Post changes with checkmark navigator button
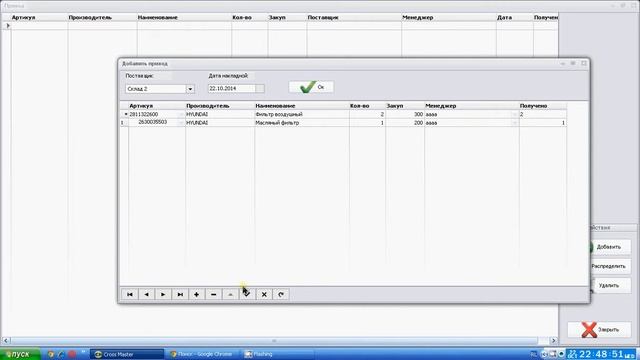Viewport: 640px width, 360px height. coord(247,294)
